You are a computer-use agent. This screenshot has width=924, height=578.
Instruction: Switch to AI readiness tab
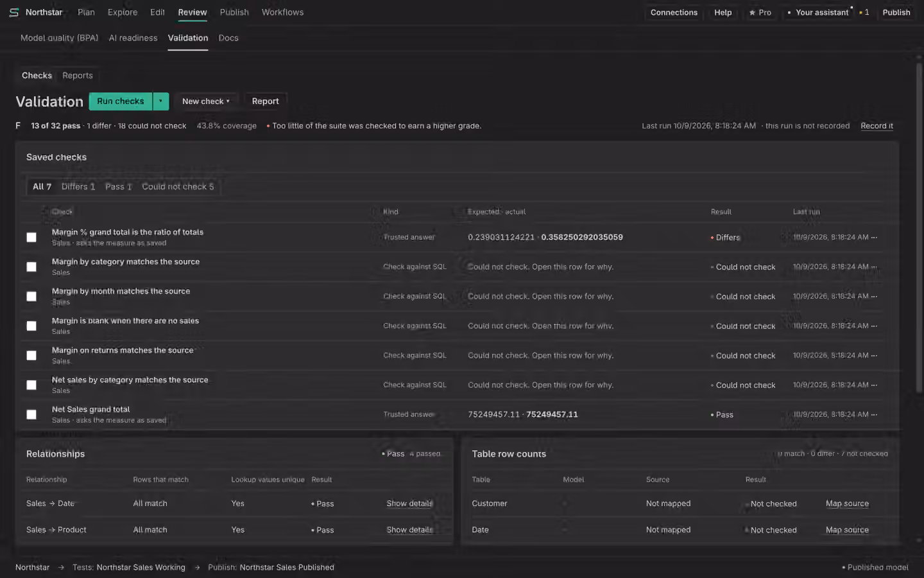click(x=133, y=38)
